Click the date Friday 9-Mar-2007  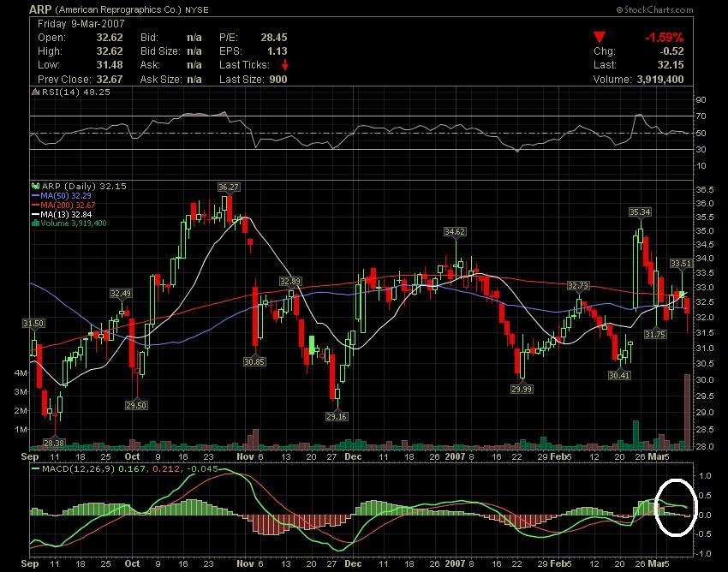[x=81, y=24]
